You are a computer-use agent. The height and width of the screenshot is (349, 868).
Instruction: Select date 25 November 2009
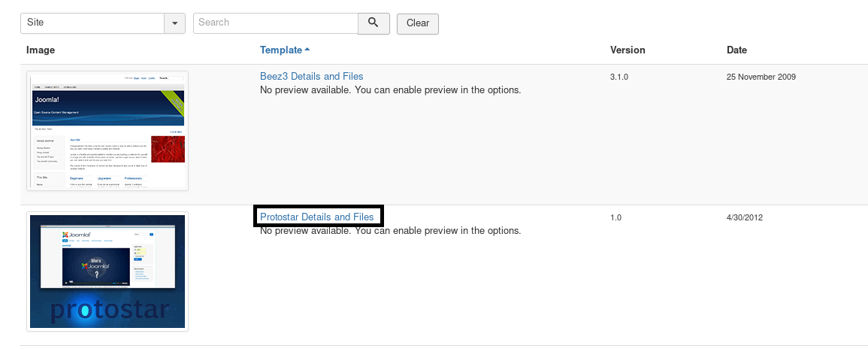pyautogui.click(x=761, y=77)
